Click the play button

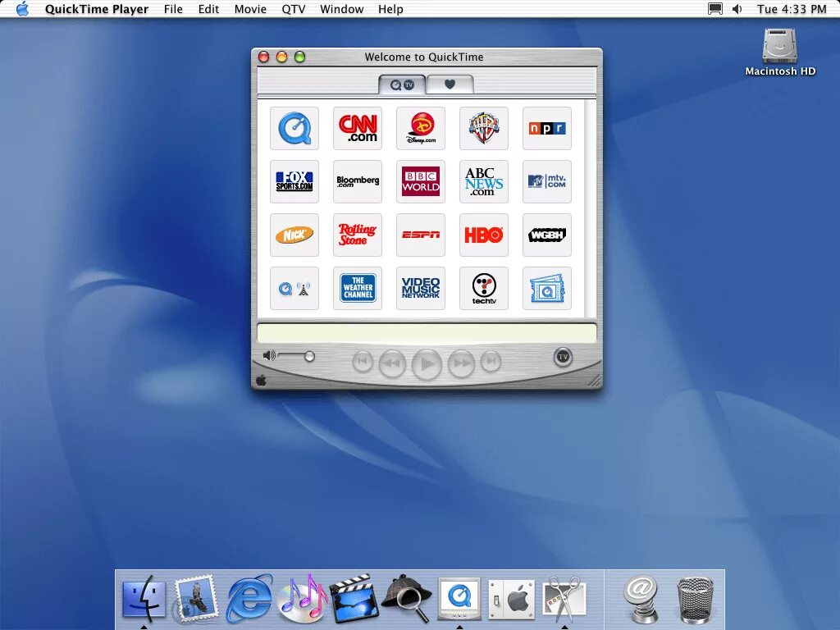tap(427, 363)
